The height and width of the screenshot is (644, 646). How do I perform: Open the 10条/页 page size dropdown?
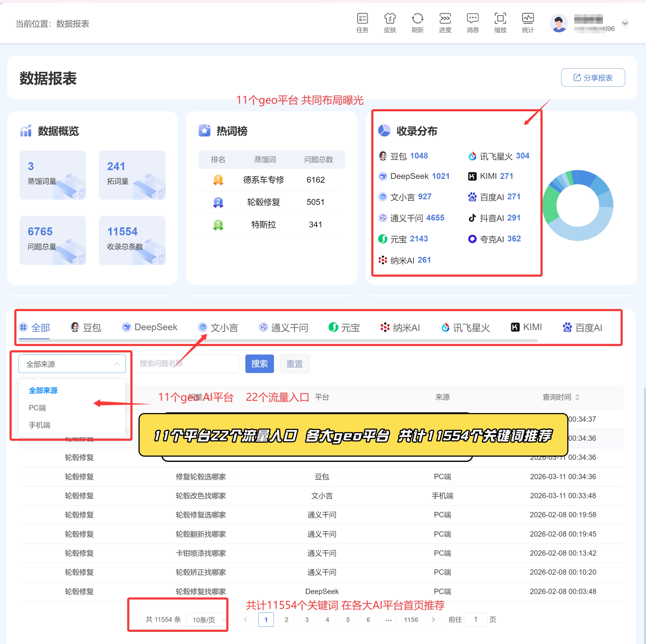(x=208, y=620)
